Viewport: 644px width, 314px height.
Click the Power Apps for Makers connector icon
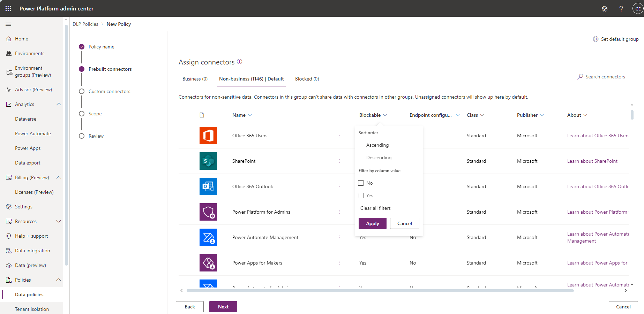point(208,263)
